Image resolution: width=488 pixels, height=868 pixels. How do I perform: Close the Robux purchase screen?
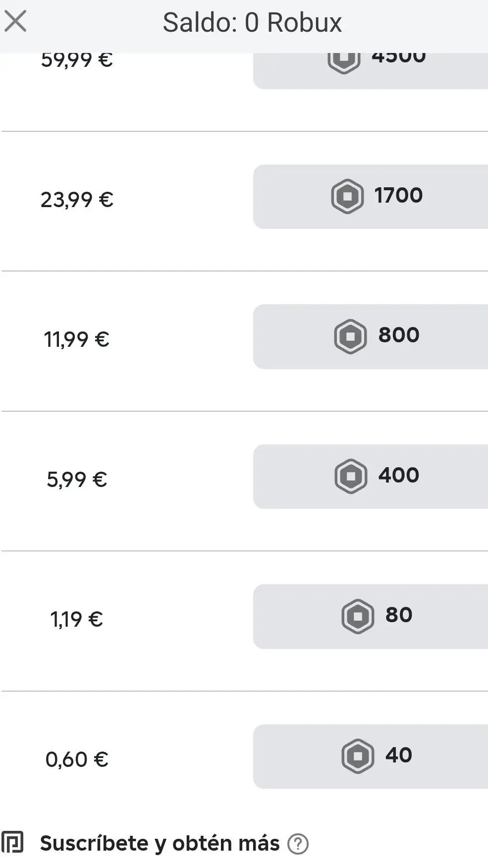click(x=15, y=22)
